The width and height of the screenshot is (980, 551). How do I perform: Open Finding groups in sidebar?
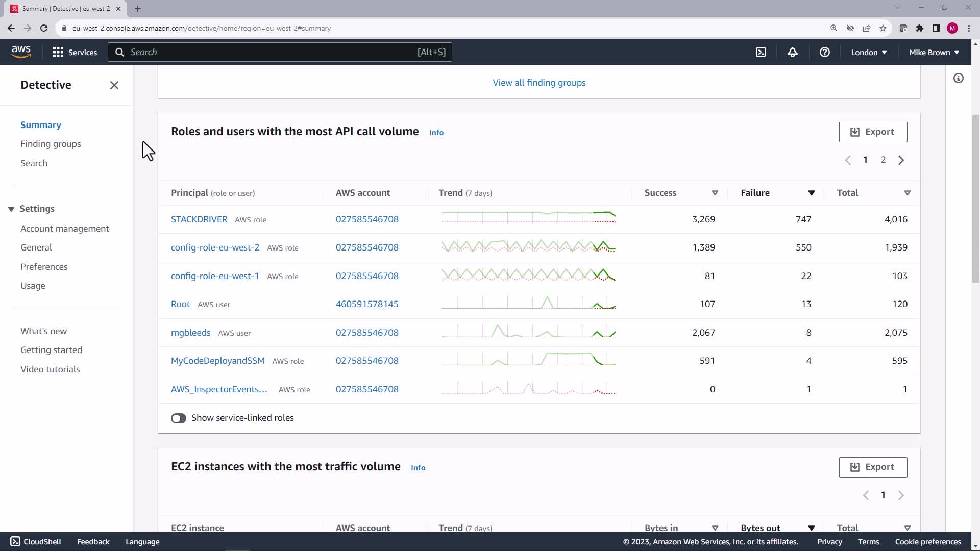pos(51,144)
